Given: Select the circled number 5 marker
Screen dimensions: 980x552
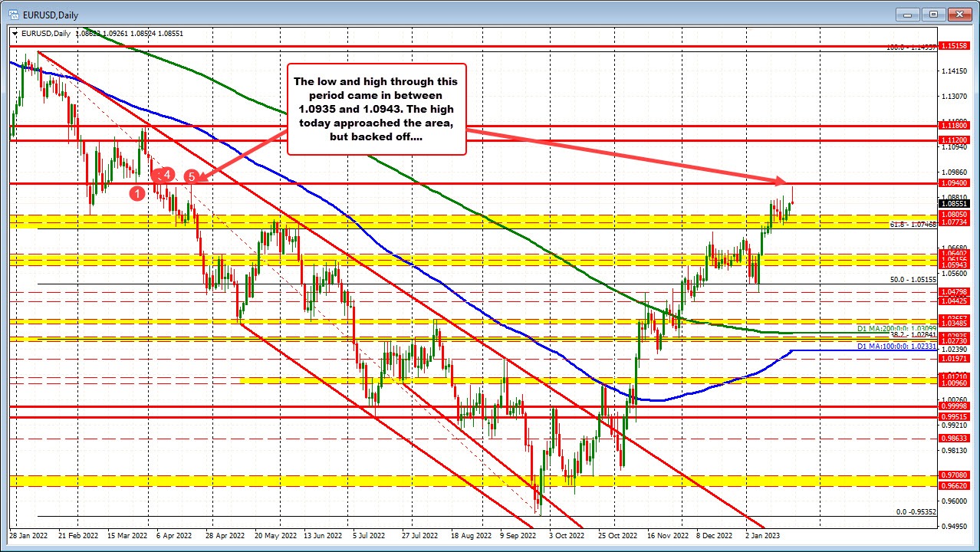Looking at the screenshot, I should [192, 176].
